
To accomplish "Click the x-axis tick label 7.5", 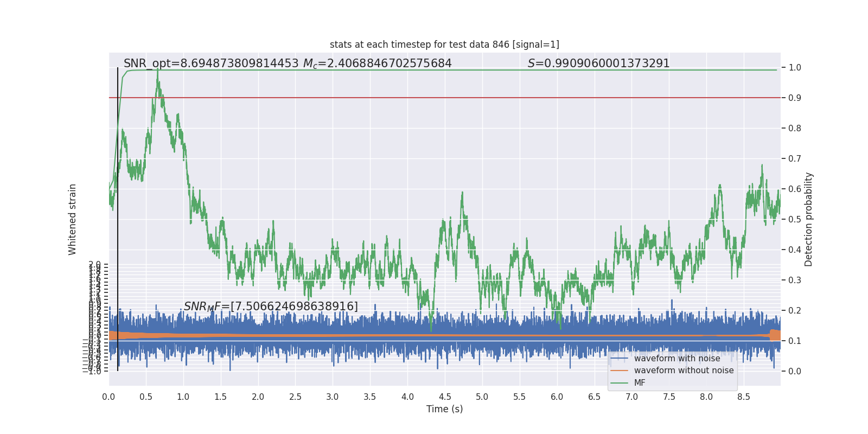I will [669, 397].
